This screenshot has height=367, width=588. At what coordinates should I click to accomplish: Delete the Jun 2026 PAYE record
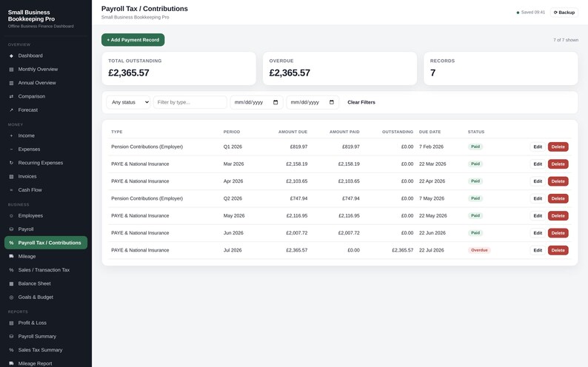click(558, 233)
